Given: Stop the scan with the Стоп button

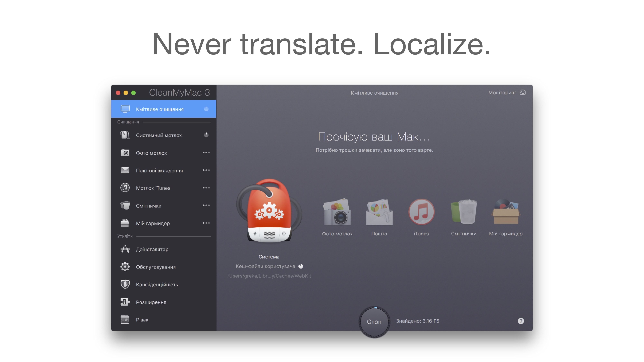Looking at the screenshot, I should pos(374,322).
